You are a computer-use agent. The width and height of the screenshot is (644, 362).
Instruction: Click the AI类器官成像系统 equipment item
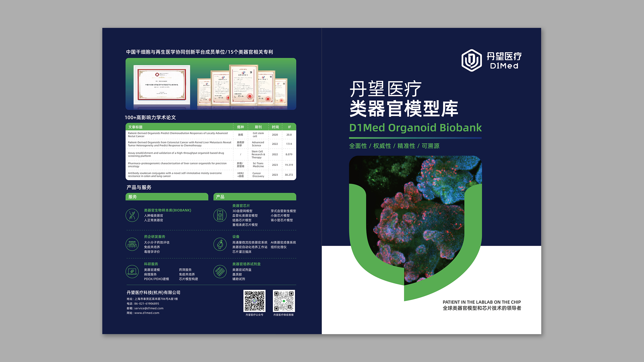[283, 242]
